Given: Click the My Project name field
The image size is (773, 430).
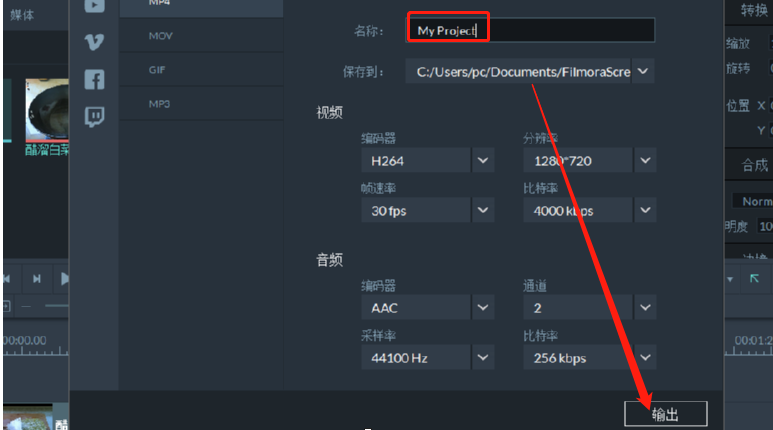Looking at the screenshot, I should pyautogui.click(x=530, y=30).
